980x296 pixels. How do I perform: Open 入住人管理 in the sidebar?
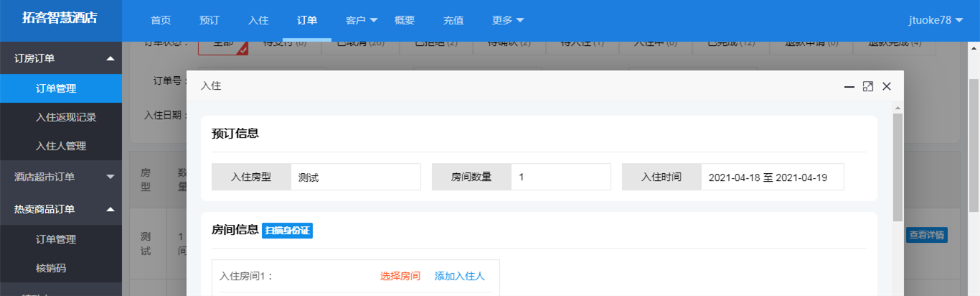click(x=61, y=146)
